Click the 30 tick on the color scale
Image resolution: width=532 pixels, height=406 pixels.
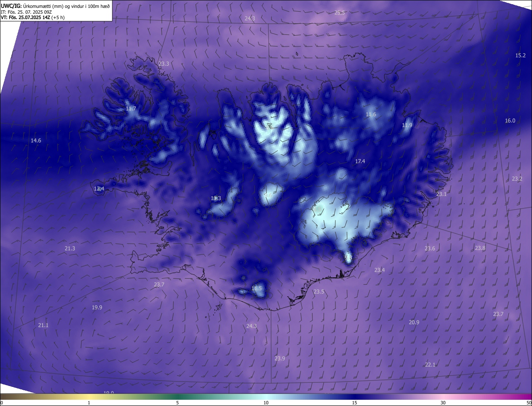(443, 403)
